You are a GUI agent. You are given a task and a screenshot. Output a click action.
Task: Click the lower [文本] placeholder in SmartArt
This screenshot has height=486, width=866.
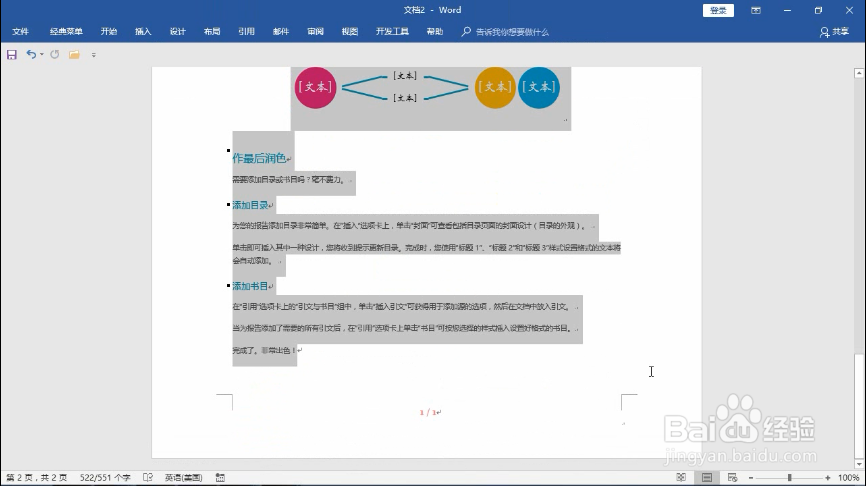tap(405, 98)
